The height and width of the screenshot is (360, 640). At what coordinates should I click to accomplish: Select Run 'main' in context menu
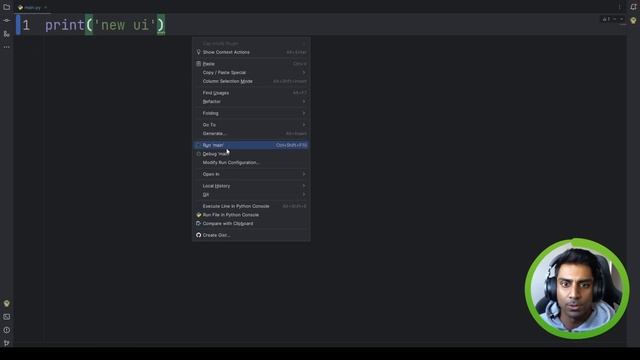pos(251,145)
